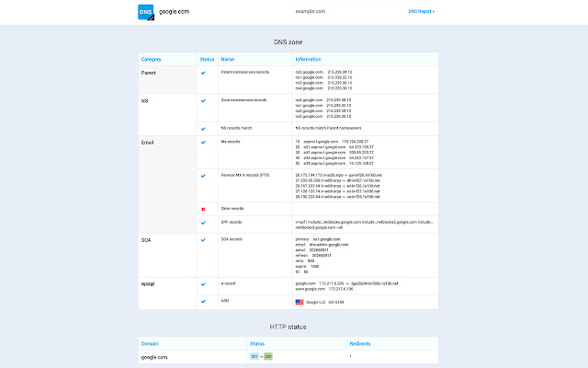This screenshot has width=588, height=368.
Task: Click the Redirects column header
Action: (360, 343)
